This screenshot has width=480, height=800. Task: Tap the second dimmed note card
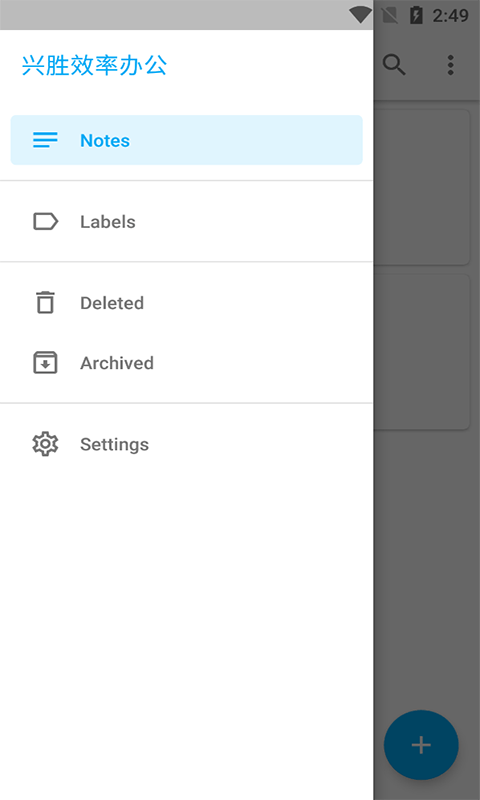pos(421,352)
